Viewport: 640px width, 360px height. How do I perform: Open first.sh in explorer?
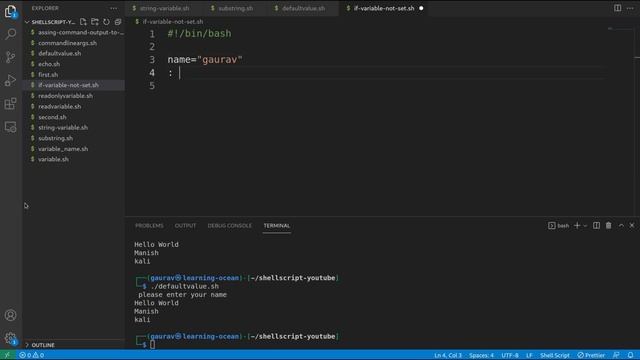[x=73, y=75]
